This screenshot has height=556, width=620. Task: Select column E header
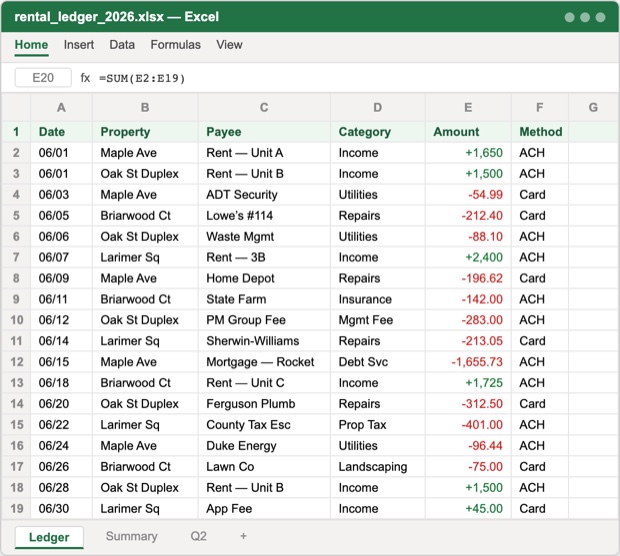(468, 107)
